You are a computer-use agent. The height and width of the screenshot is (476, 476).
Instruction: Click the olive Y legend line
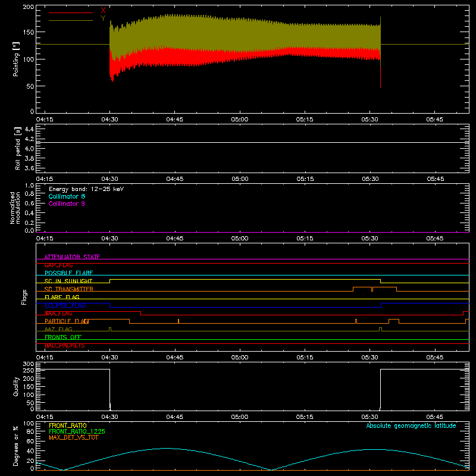click(71, 20)
